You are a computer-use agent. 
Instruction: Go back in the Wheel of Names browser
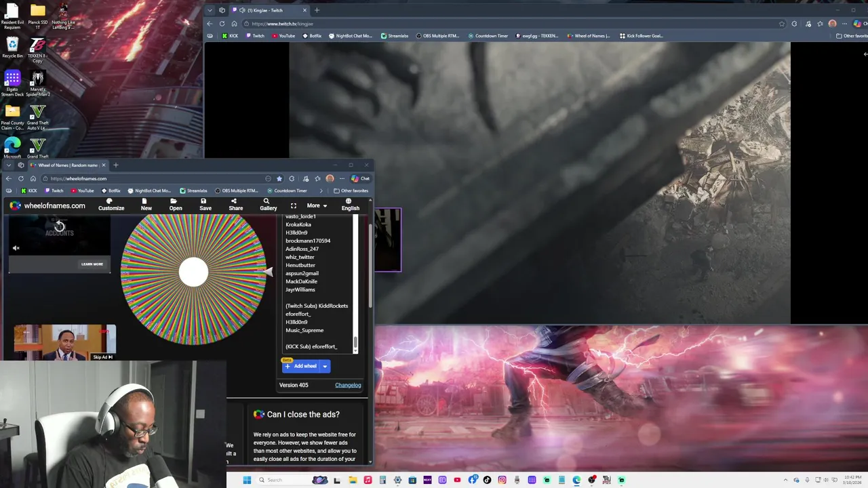(x=8, y=178)
